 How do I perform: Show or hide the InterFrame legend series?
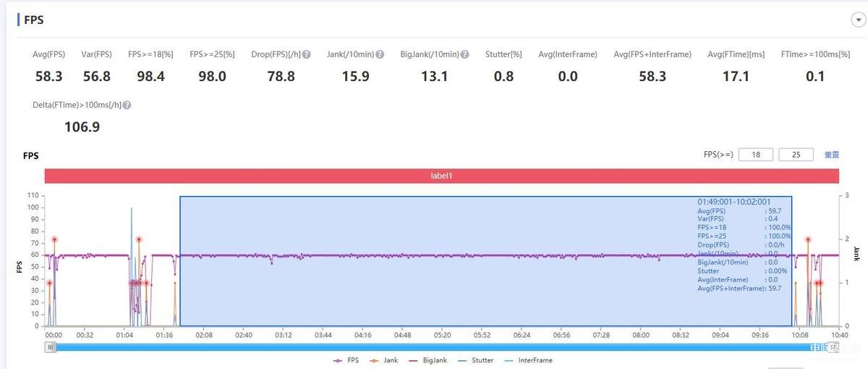click(527, 360)
